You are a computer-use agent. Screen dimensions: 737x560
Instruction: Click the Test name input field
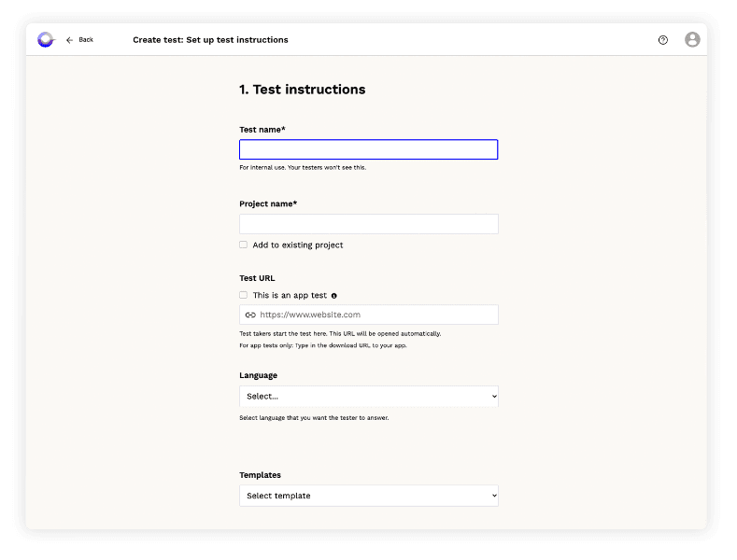point(368,149)
